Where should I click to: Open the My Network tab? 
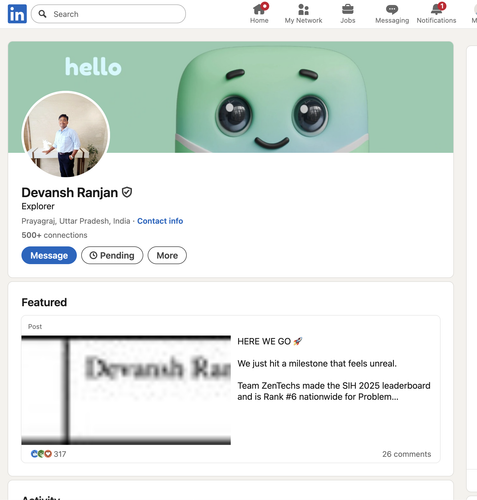(x=303, y=14)
